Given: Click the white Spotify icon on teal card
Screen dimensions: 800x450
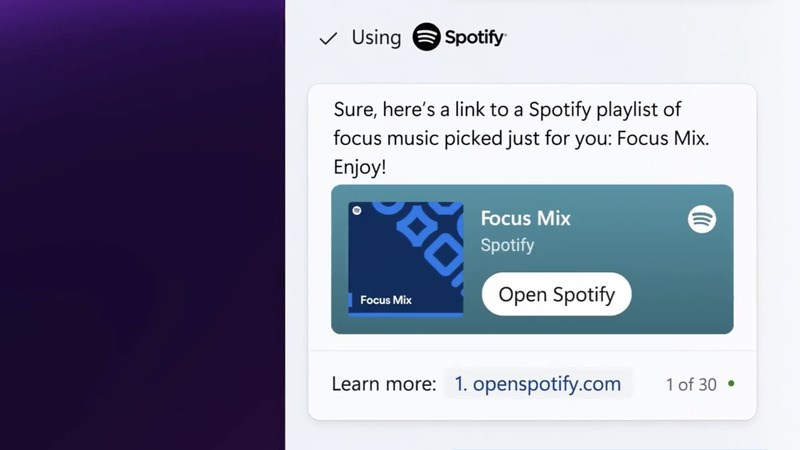Looking at the screenshot, I should [702, 219].
